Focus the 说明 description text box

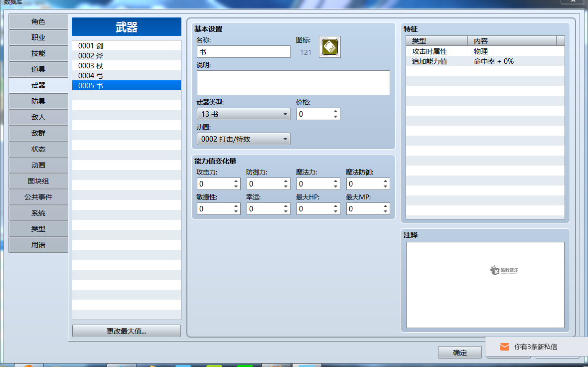pos(293,83)
